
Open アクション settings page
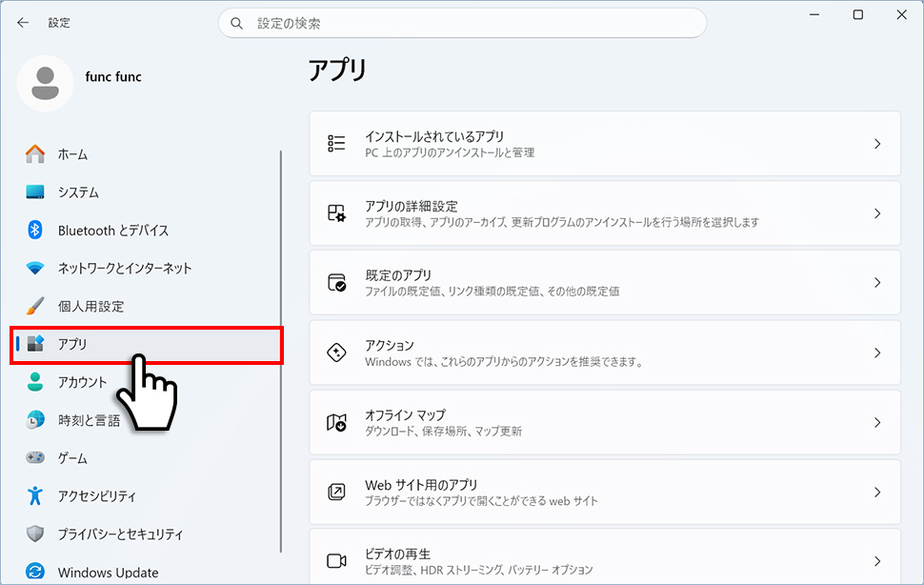[x=605, y=353]
